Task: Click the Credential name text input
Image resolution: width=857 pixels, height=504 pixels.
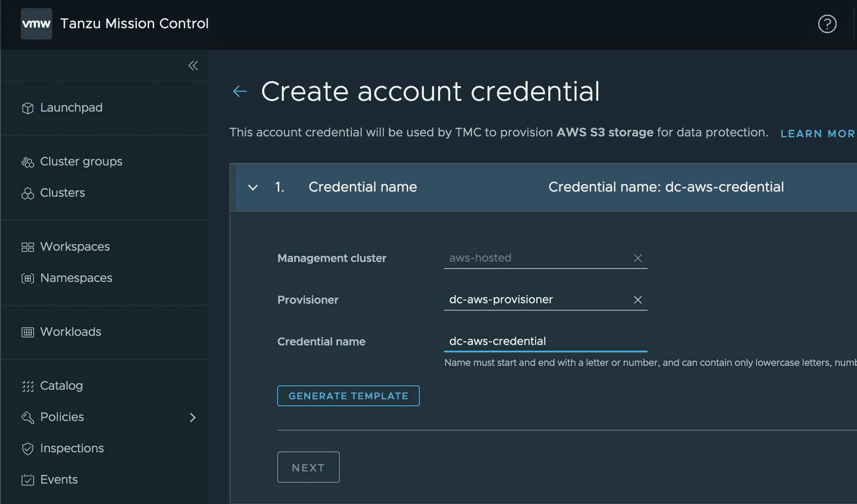Action: pyautogui.click(x=545, y=341)
